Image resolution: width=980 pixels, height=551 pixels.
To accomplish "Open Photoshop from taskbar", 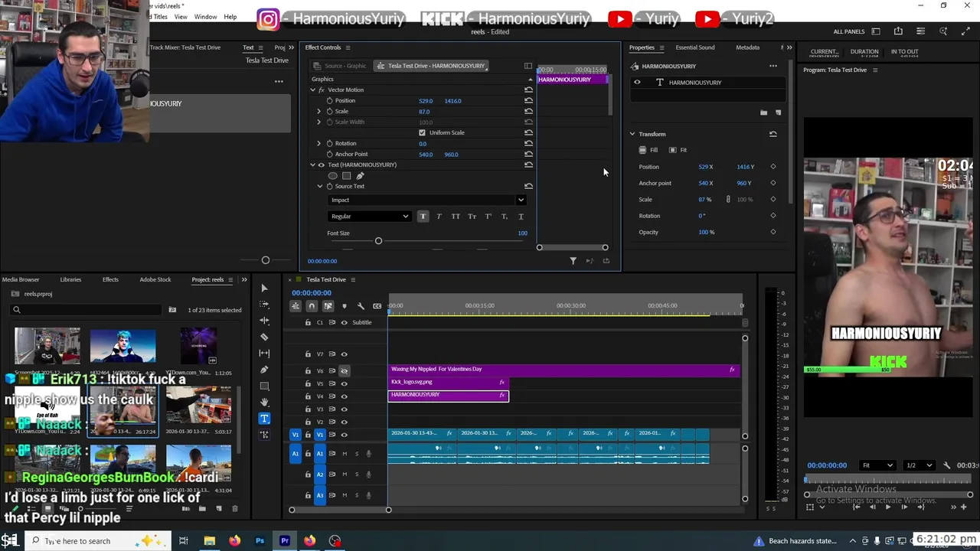I will (260, 541).
